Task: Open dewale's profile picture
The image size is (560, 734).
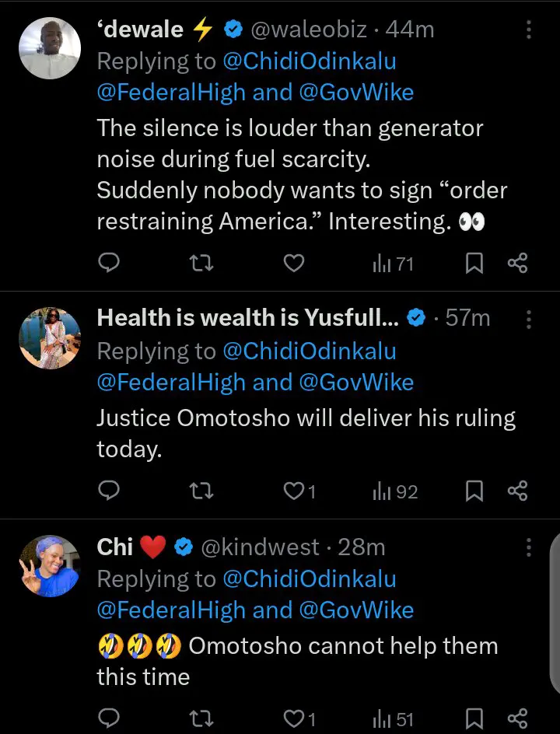Action: [x=50, y=48]
